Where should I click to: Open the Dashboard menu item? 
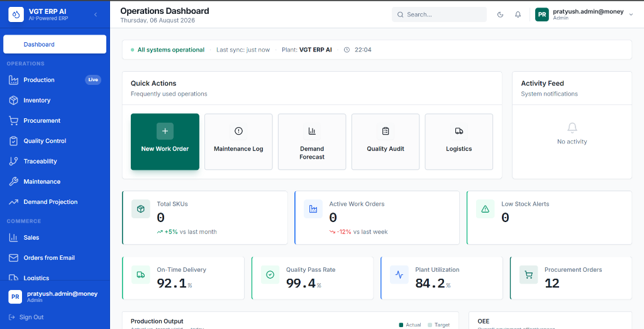[x=55, y=45]
